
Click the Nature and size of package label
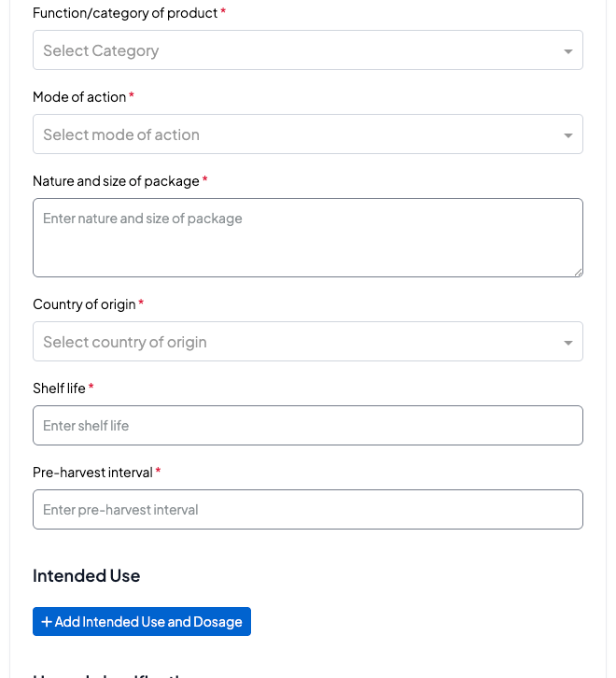click(116, 181)
